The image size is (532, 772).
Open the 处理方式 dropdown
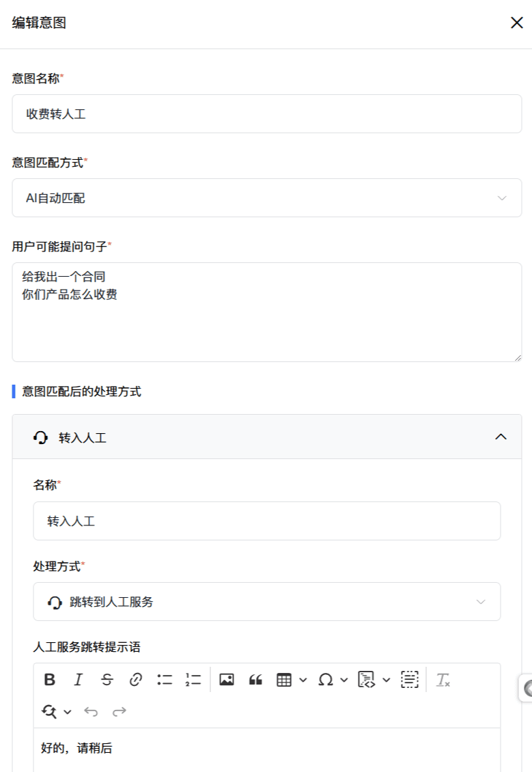(x=267, y=602)
